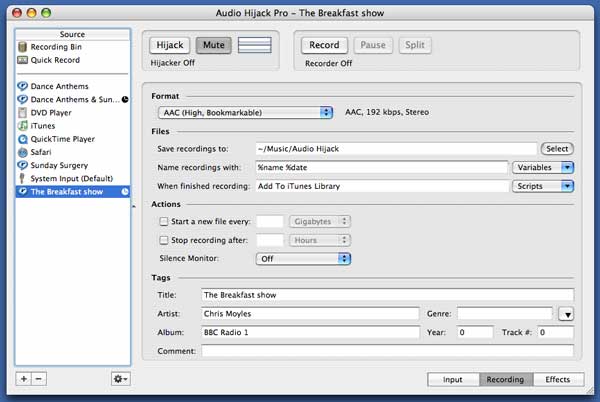Select QuickTime Player source row

click(x=73, y=139)
